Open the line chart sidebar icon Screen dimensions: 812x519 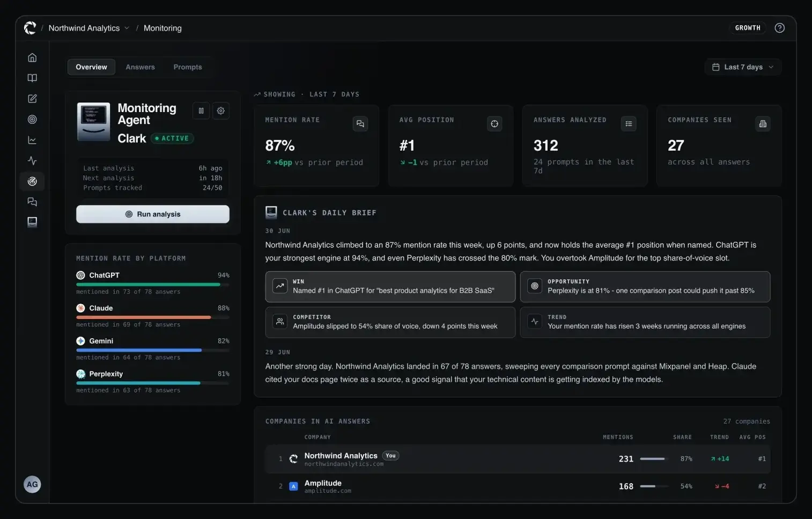click(x=32, y=140)
